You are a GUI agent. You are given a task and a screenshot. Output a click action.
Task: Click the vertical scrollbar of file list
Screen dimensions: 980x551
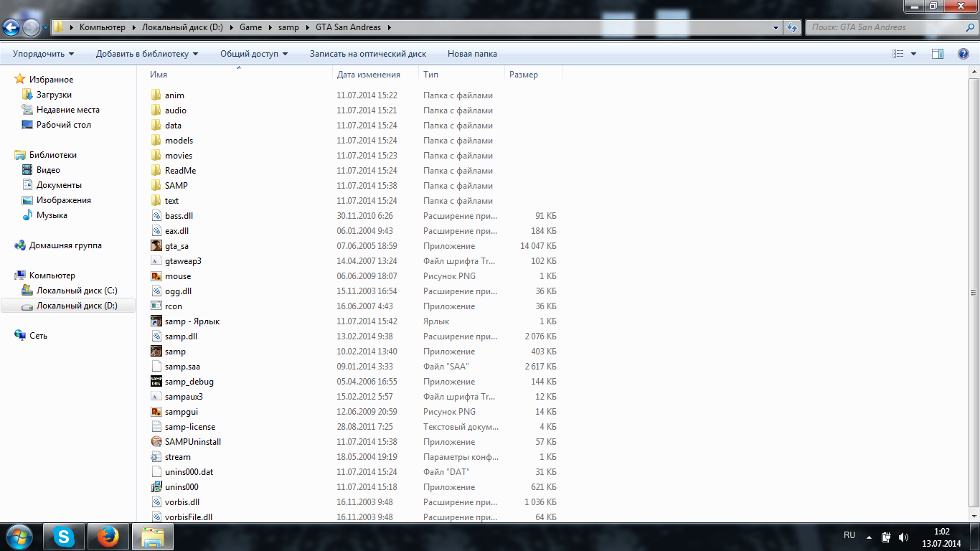974,293
